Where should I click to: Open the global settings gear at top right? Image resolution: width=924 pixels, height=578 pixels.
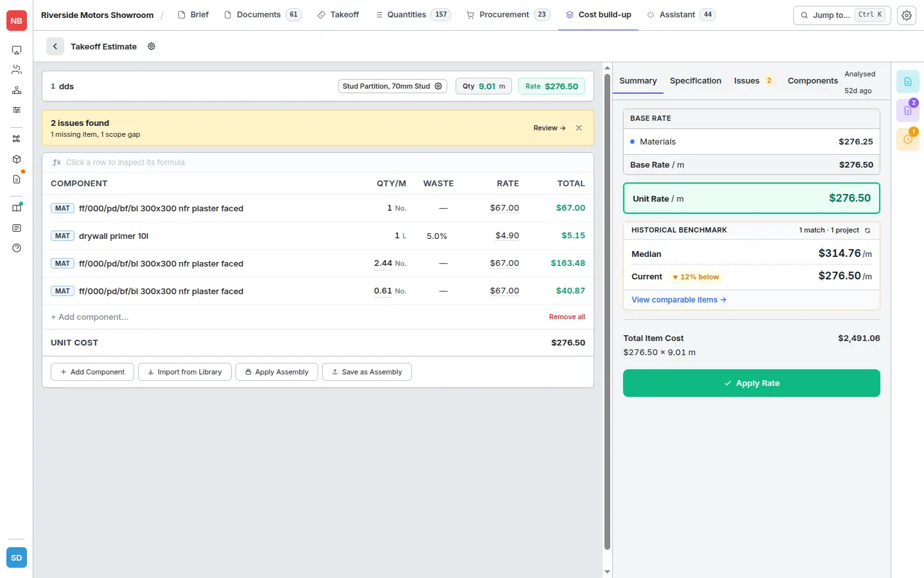[907, 15]
